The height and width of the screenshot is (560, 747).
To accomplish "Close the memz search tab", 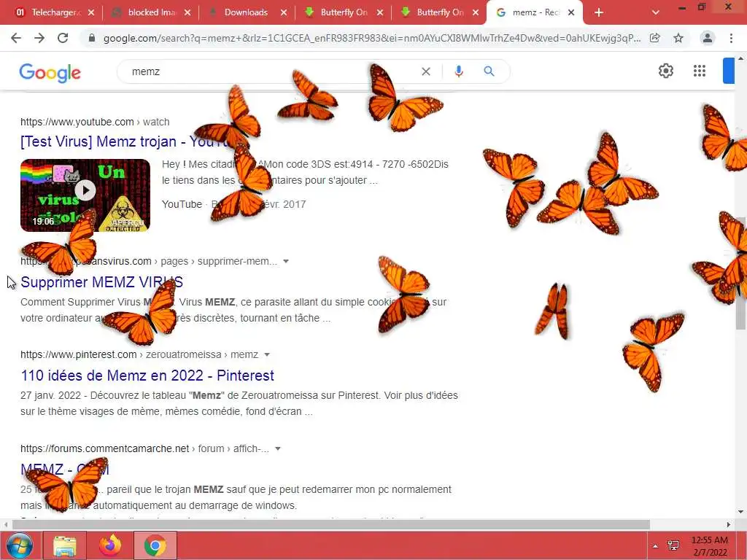I will click(x=571, y=12).
